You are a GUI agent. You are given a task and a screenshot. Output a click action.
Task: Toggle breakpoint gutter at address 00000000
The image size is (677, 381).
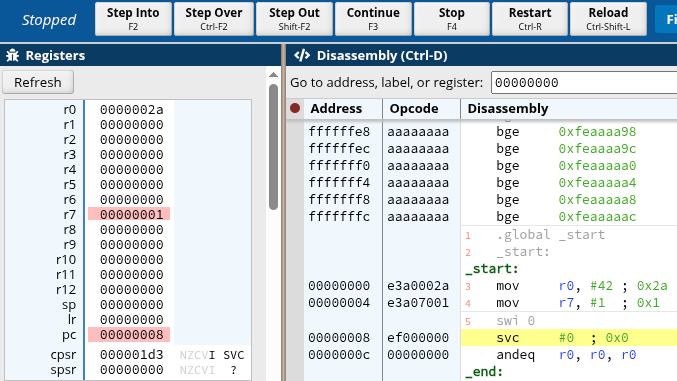coord(295,286)
